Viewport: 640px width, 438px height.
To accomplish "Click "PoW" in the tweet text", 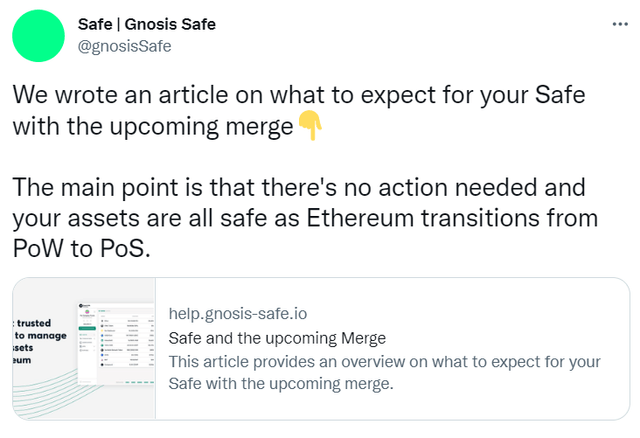I will [x=38, y=248].
